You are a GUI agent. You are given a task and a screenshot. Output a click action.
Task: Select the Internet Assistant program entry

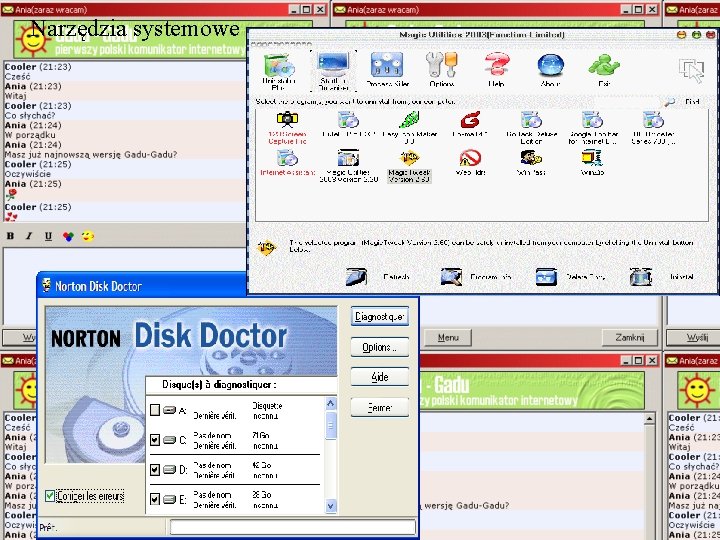click(x=287, y=163)
